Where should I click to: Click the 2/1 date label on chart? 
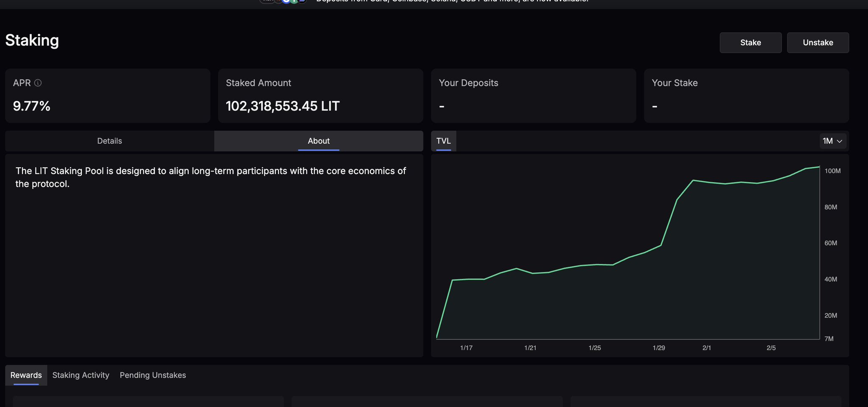[707, 348]
